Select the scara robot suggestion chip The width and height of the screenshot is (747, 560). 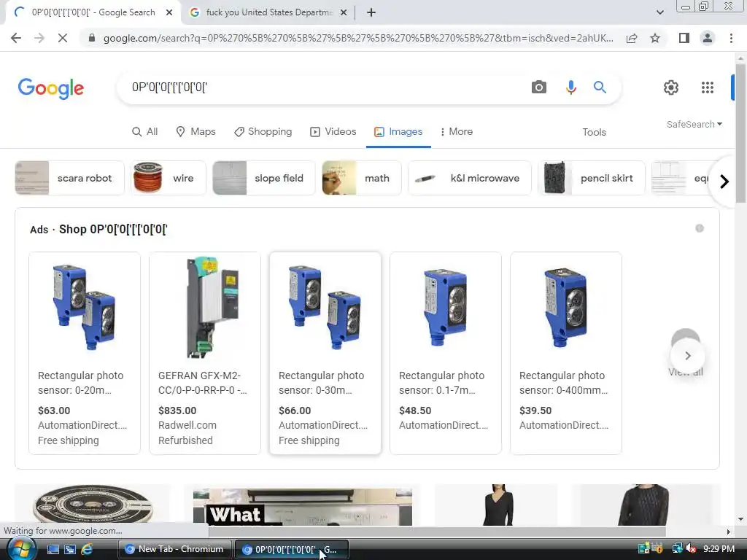69,178
